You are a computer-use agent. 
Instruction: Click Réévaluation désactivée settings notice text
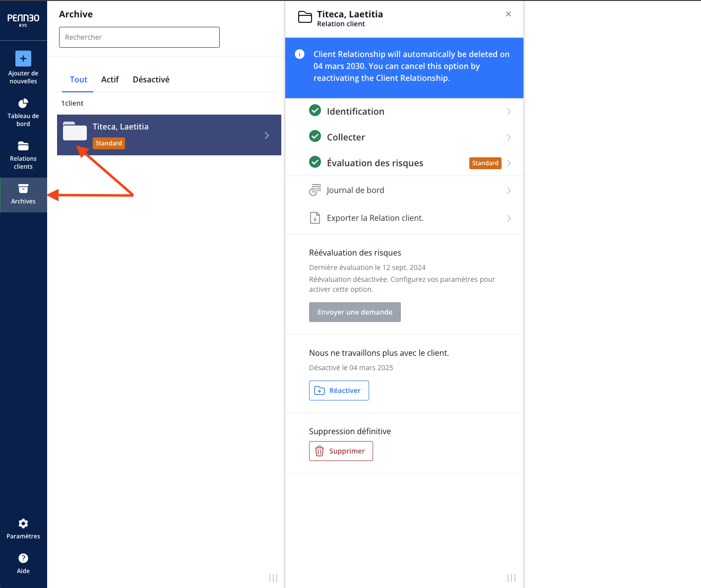tap(402, 284)
